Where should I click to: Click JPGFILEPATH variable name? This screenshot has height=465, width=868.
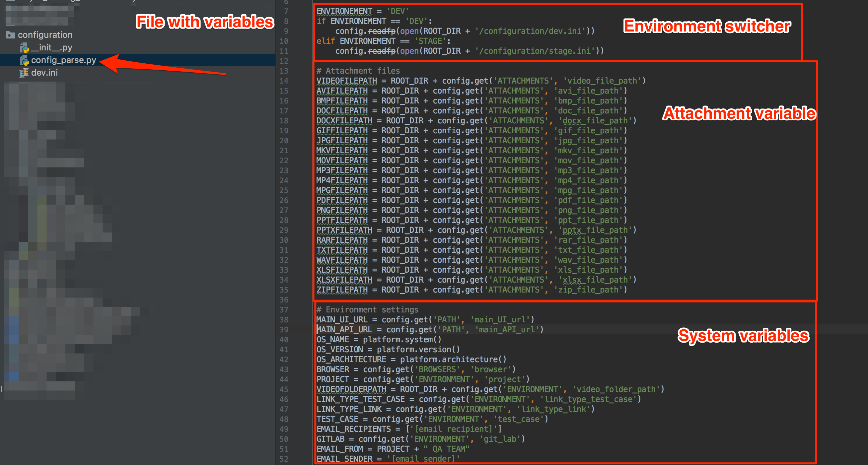[342, 140]
